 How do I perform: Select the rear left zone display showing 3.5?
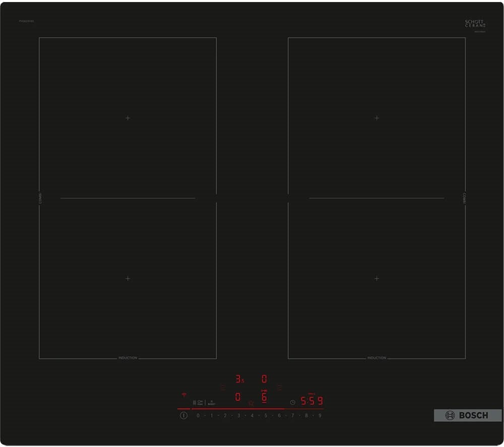point(239,379)
